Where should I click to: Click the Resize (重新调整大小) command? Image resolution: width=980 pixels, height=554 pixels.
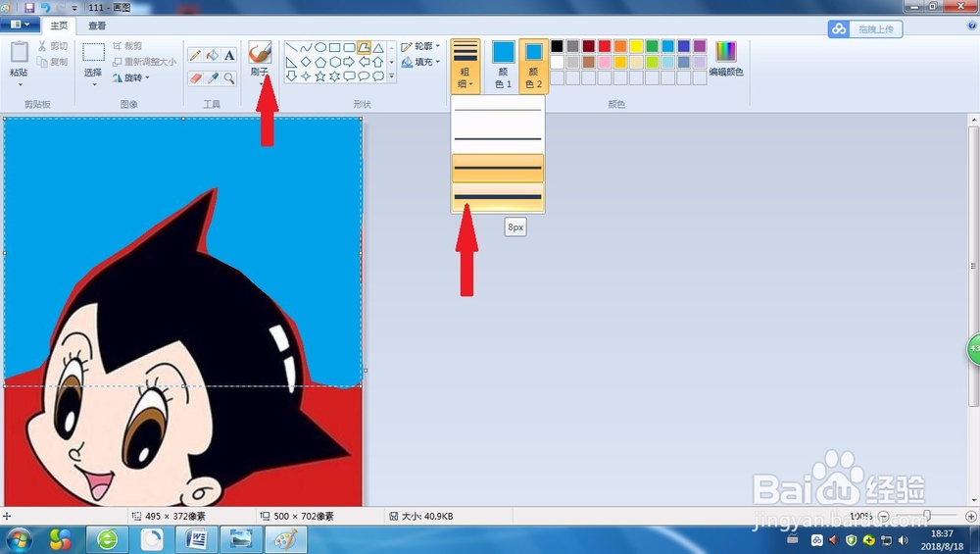(144, 62)
